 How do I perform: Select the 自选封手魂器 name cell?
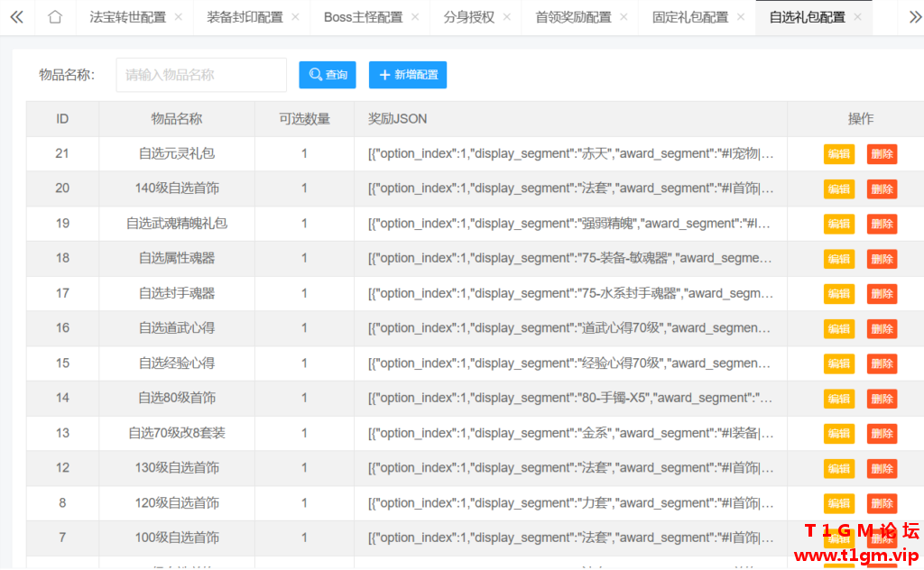177,293
